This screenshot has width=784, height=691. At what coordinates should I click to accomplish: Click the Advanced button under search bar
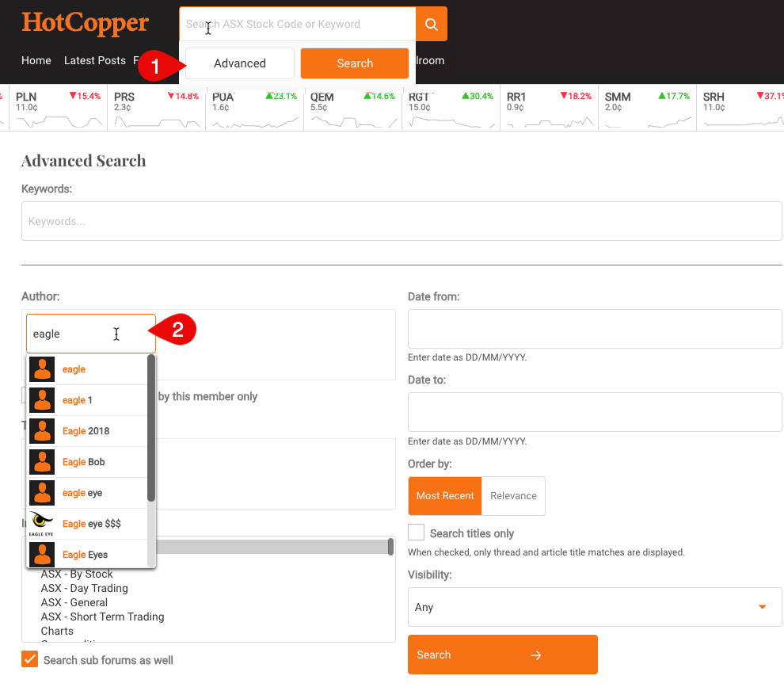[x=239, y=63]
